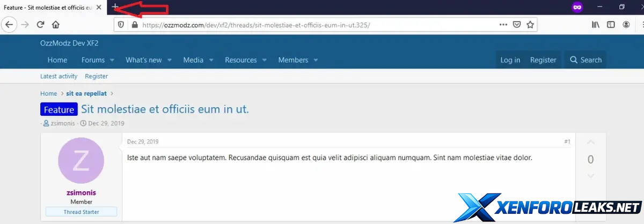Select Latest activity sub-navigation link
This screenshot has height=224, width=644.
pyautogui.click(x=59, y=76)
